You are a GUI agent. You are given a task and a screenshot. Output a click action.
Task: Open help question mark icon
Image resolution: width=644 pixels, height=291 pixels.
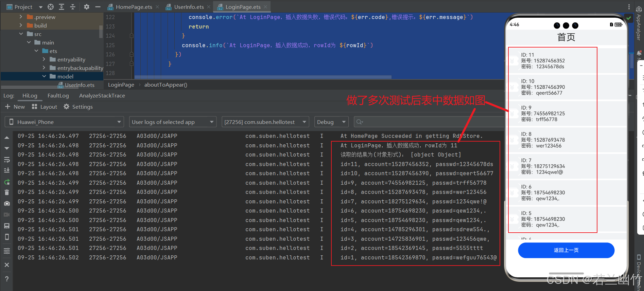(6, 279)
